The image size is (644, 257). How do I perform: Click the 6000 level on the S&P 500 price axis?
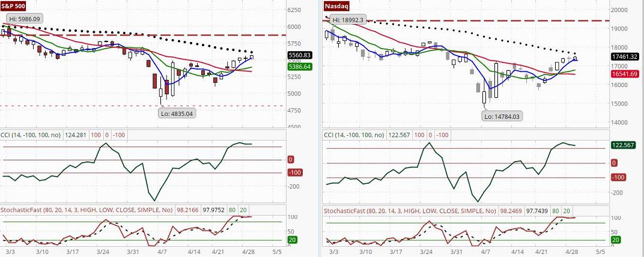tap(295, 26)
